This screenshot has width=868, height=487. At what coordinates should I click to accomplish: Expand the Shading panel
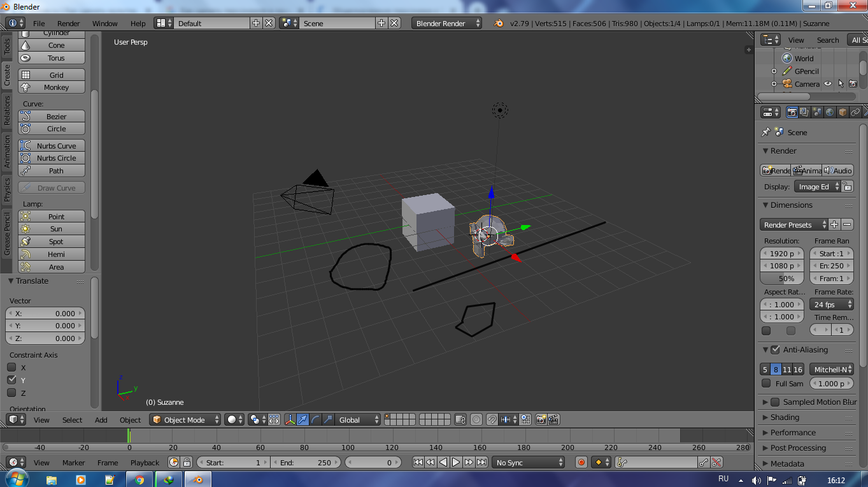click(785, 418)
